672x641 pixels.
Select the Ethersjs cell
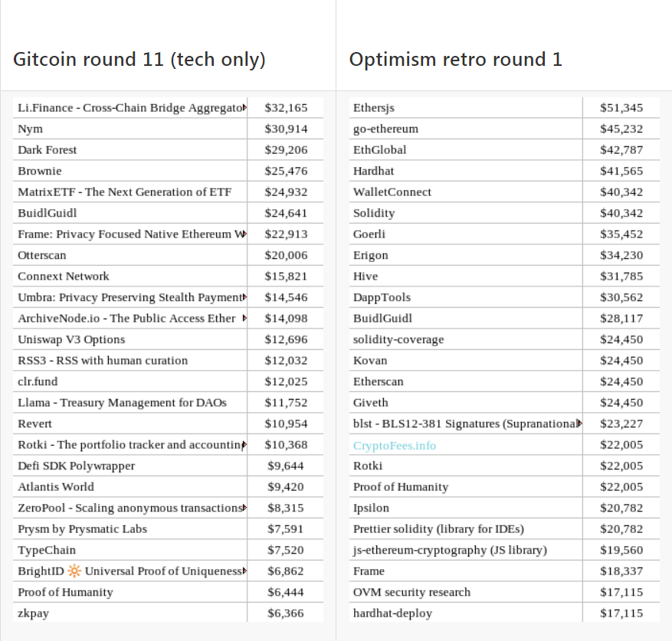pyautogui.click(x=466, y=107)
